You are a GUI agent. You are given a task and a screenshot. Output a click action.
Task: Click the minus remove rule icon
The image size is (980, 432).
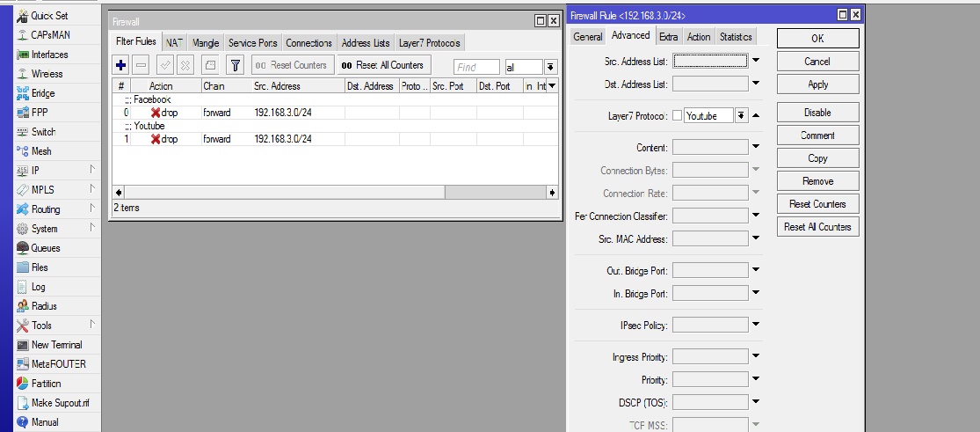coord(142,65)
